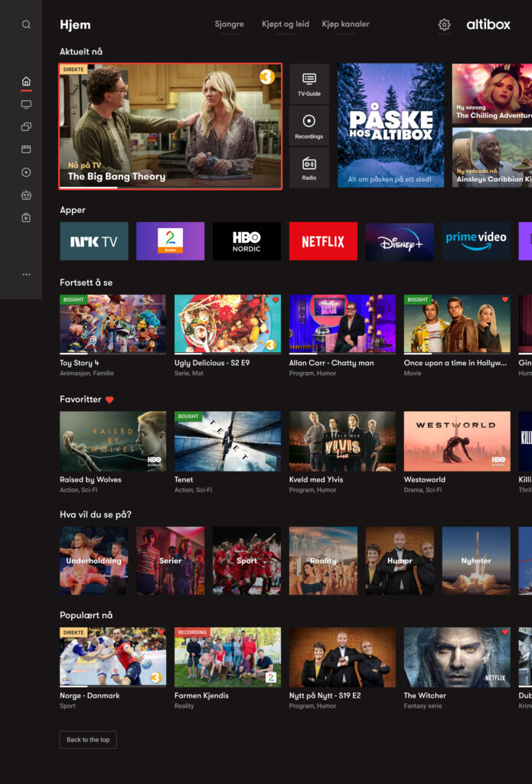Open the Radio tile

point(309,168)
